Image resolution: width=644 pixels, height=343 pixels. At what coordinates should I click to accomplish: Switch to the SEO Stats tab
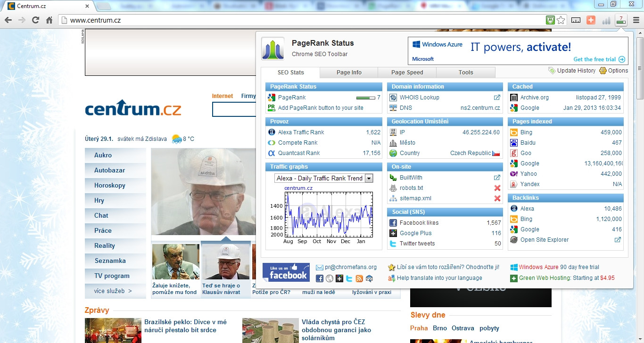[x=290, y=73]
